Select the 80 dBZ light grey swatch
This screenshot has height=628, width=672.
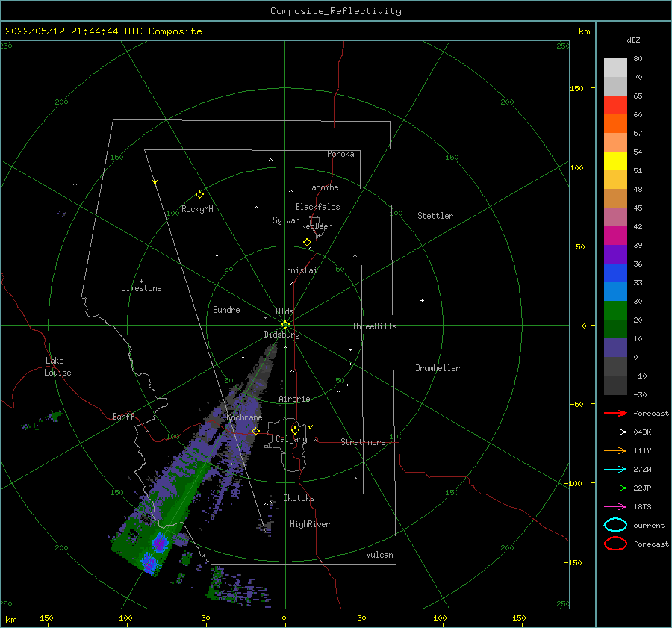615,68
